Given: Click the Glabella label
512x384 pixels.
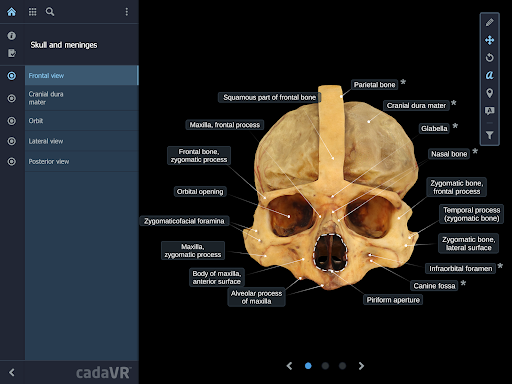Looking at the screenshot, I should pos(434,128).
